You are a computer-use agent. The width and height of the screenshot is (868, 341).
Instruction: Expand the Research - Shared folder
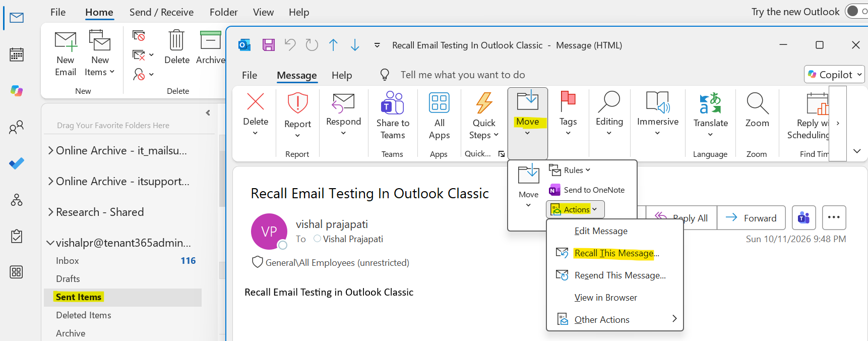tap(51, 212)
